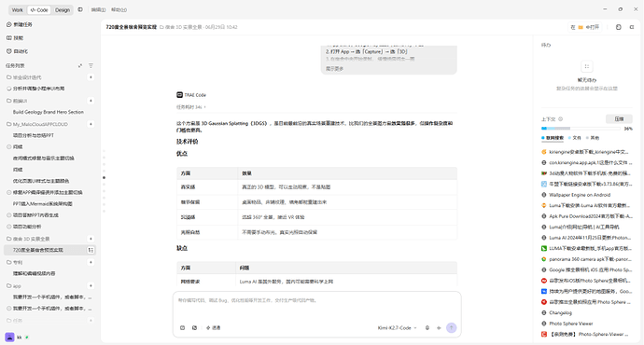
Task: Add a task to the 专利 folder
Action: (91, 262)
